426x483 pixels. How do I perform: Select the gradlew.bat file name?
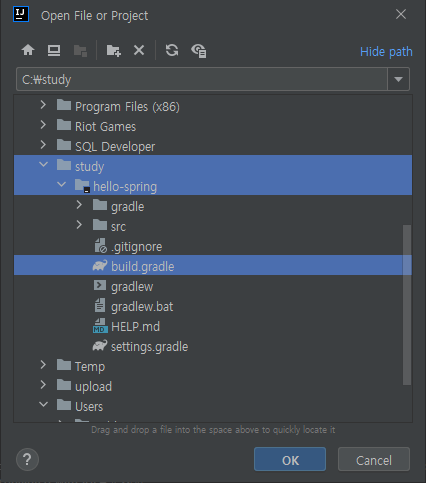(x=142, y=307)
